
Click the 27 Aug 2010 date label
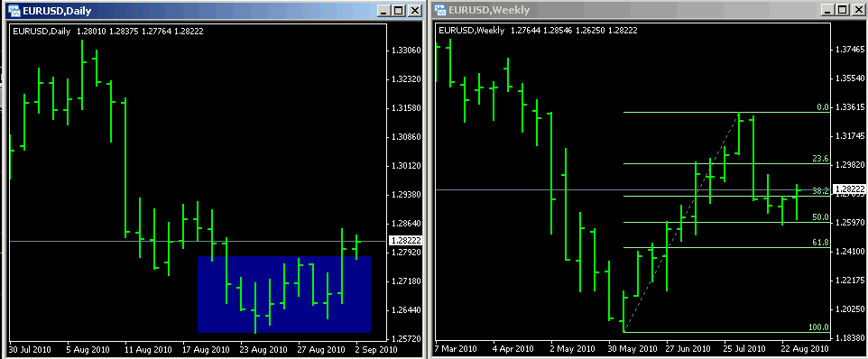click(321, 350)
